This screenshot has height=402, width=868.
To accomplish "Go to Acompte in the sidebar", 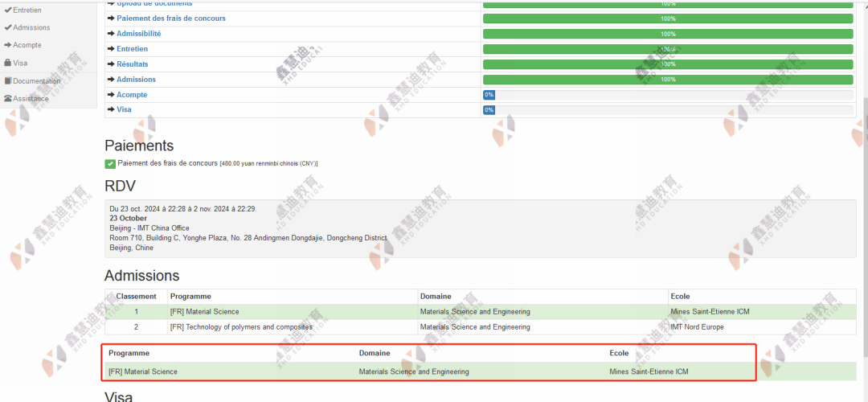I will tap(27, 45).
